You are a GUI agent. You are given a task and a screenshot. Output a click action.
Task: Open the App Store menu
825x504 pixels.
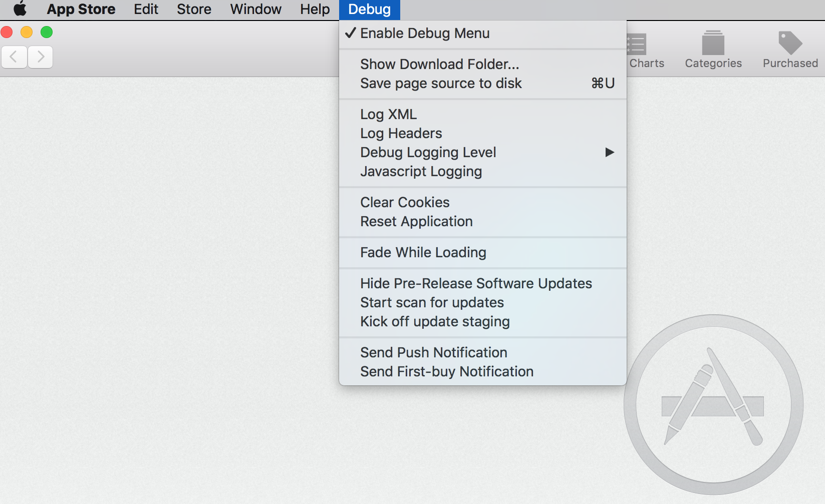pyautogui.click(x=81, y=9)
